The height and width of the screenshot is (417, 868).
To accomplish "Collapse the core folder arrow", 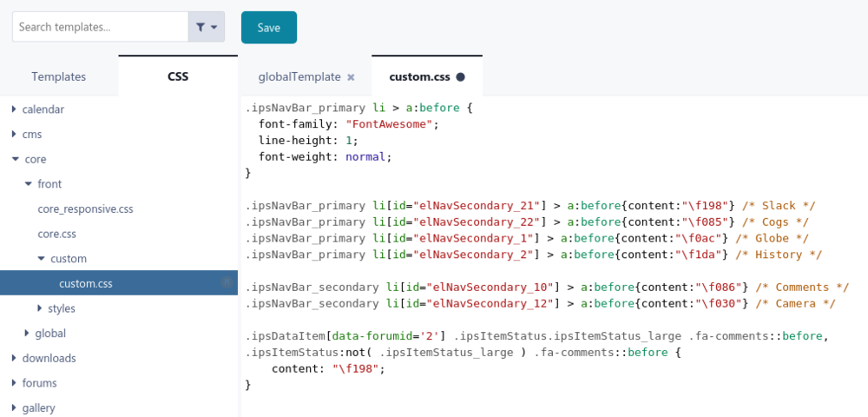I will coord(15,160).
